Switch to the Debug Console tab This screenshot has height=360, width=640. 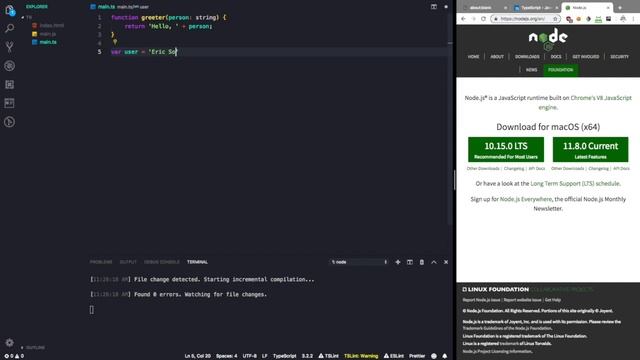tap(162, 262)
